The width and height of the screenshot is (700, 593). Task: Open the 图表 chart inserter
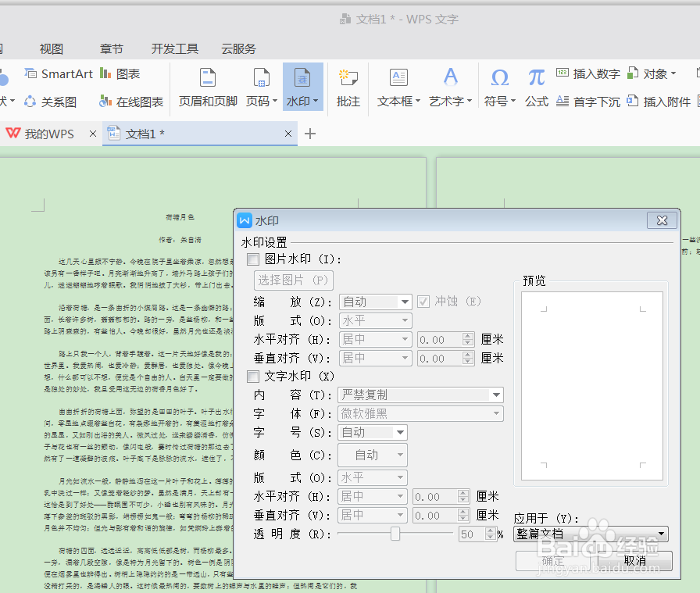click(125, 73)
